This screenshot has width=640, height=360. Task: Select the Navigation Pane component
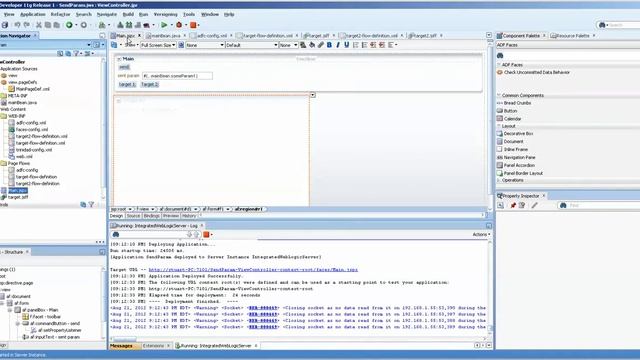tap(516, 158)
